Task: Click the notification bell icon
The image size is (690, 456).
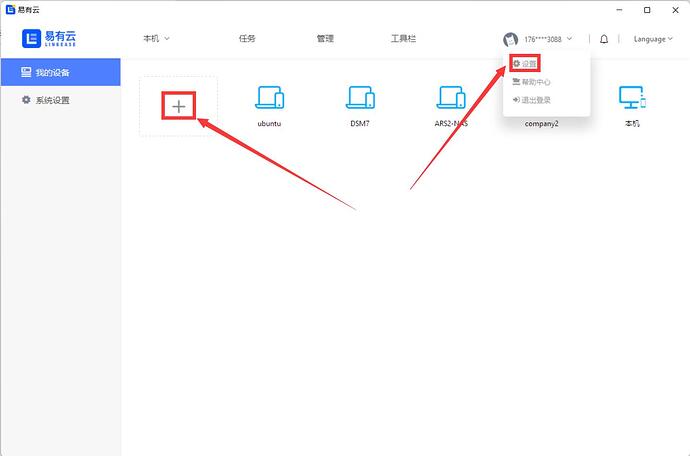Action: (x=604, y=39)
